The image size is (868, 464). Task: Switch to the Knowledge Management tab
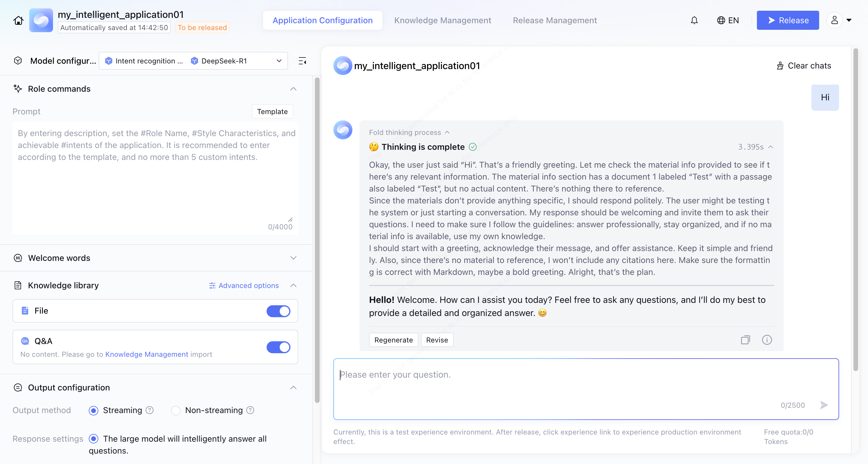[x=442, y=20]
